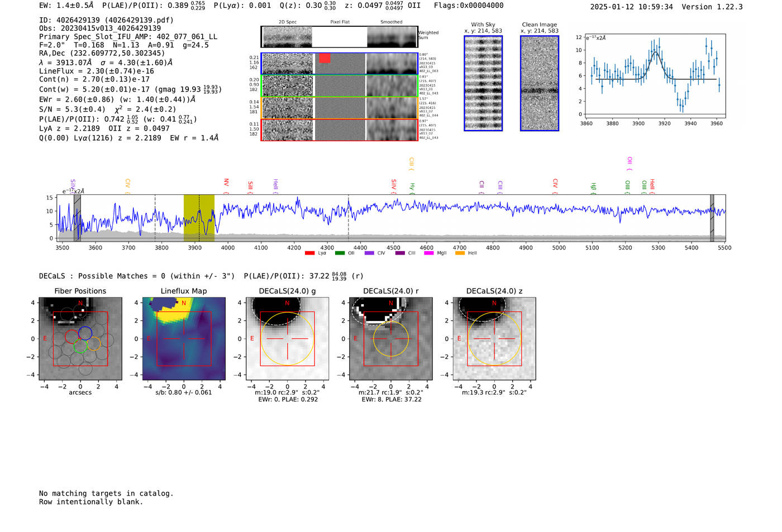Click the orange fiber circle in Fiber Positions
782x532 pixels.
coord(94,343)
